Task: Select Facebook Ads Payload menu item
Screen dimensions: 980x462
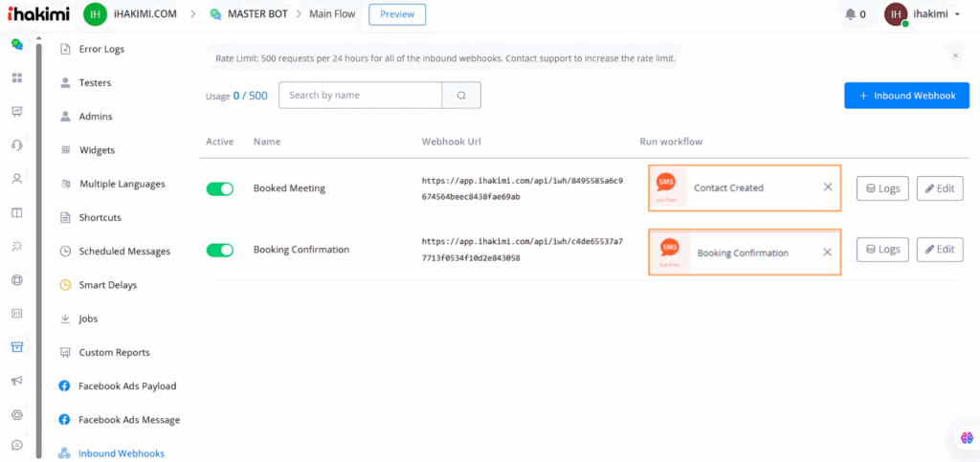Action: pyautogui.click(x=126, y=386)
